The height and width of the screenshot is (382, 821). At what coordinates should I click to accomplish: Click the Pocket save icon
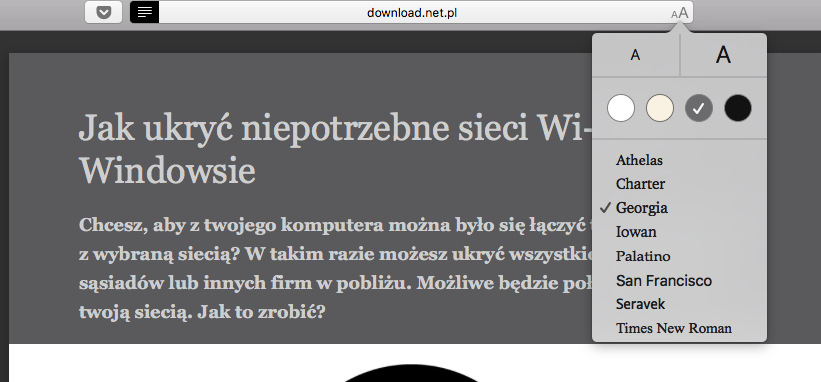click(x=104, y=13)
